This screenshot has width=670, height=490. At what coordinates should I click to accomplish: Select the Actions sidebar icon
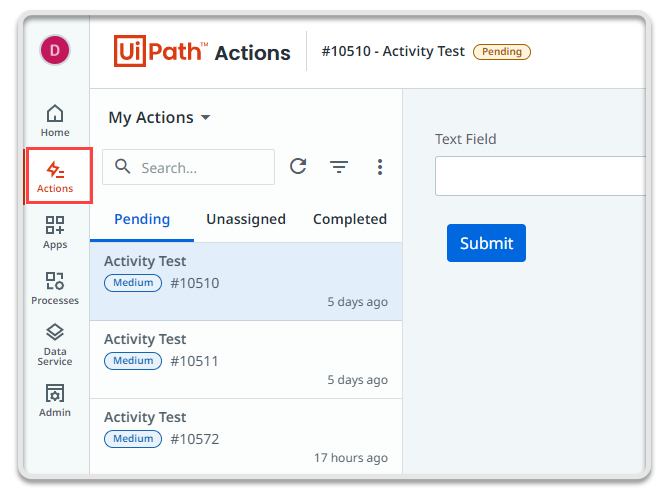[55, 176]
